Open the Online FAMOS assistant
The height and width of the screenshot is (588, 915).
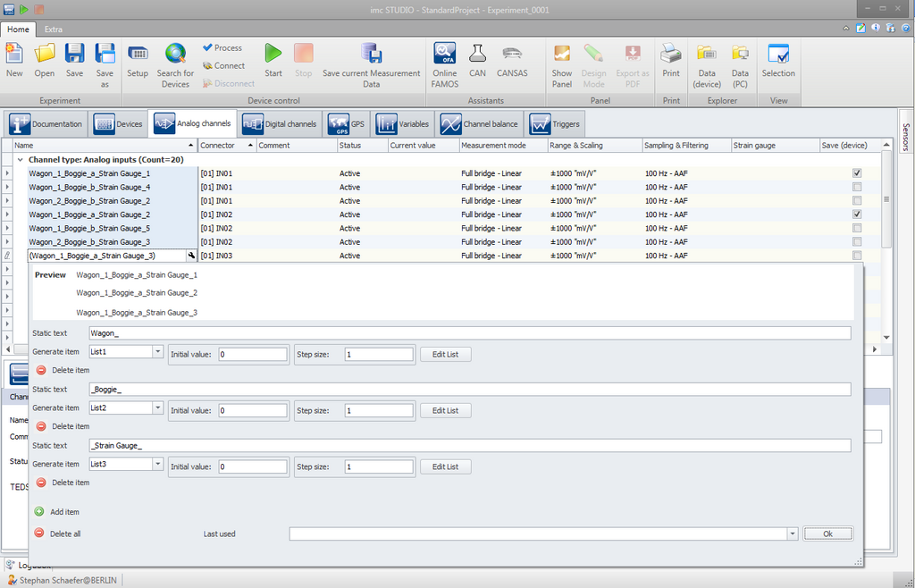(444, 55)
